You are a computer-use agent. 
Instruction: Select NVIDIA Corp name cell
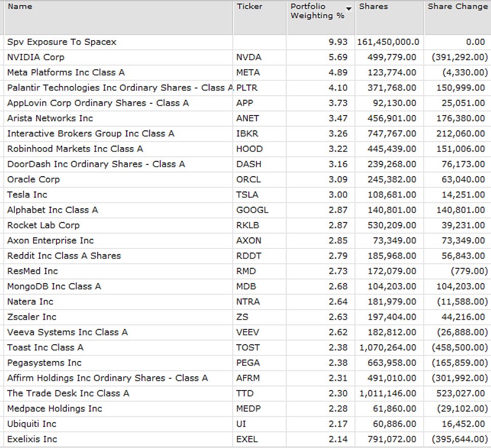tap(36, 58)
